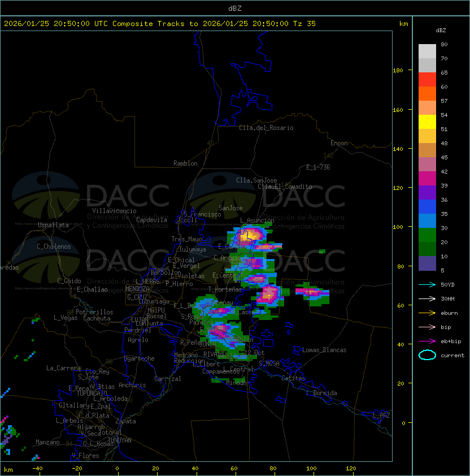Image resolution: width=470 pixels, height=476 pixels.
Task: Click the L_Dormida label
Action: [x=321, y=393]
